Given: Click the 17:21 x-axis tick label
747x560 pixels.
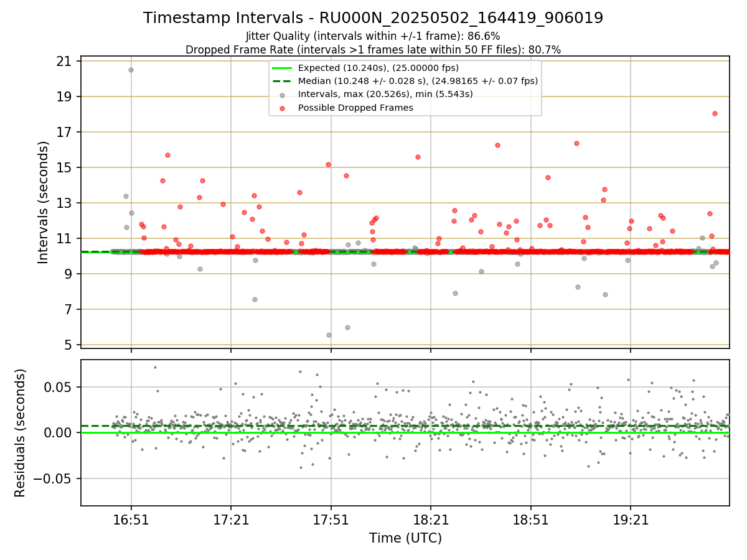Looking at the screenshot, I should click(231, 519).
